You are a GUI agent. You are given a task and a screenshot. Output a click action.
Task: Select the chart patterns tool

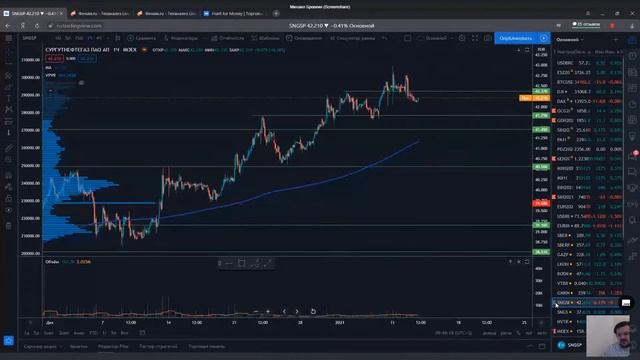(x=9, y=109)
